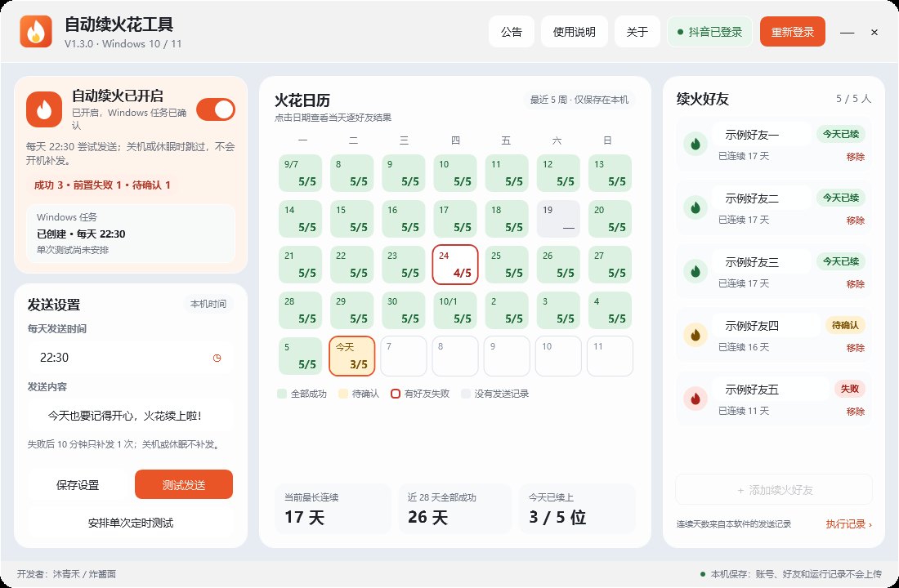Click amber flame avatar of 示例好友四

(x=695, y=334)
